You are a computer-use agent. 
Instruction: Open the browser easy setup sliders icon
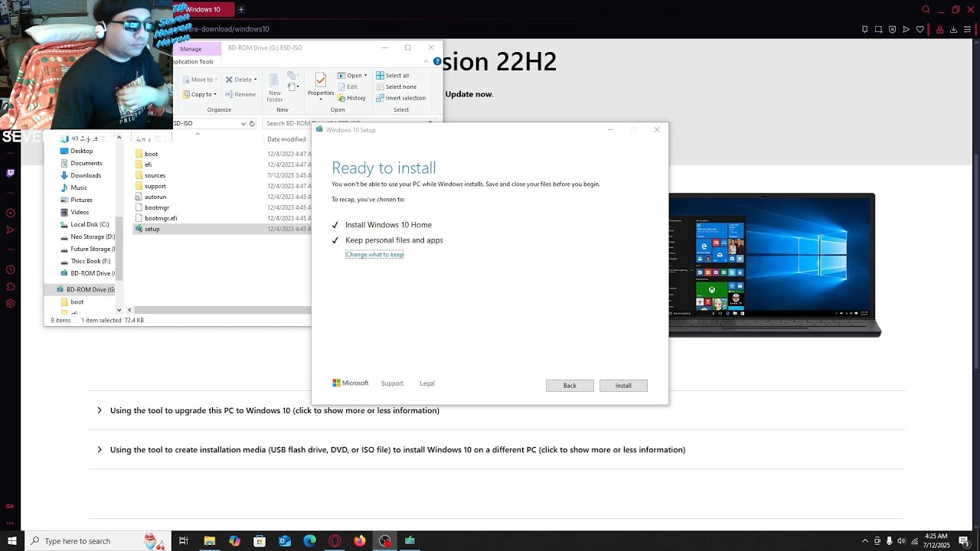968,29
